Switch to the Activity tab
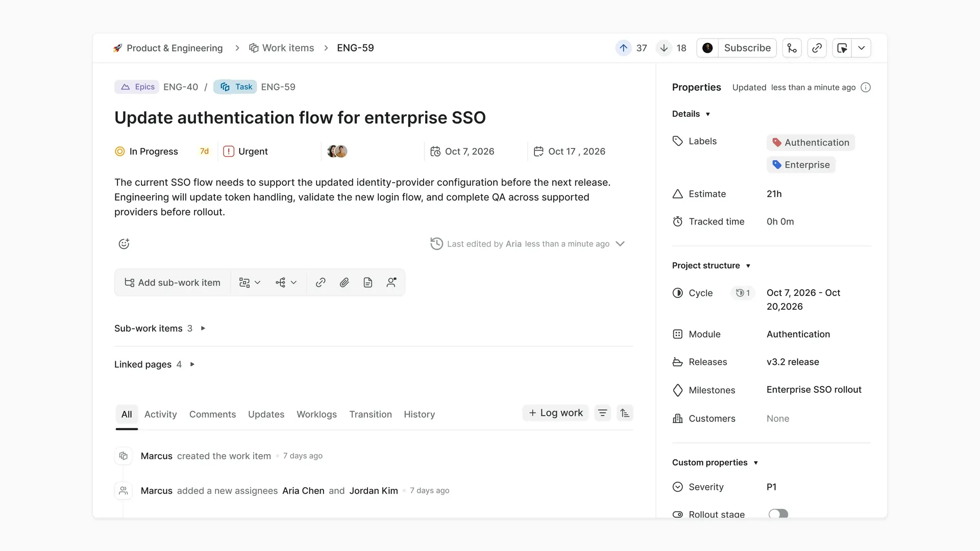The height and width of the screenshot is (551, 980). coord(160,414)
